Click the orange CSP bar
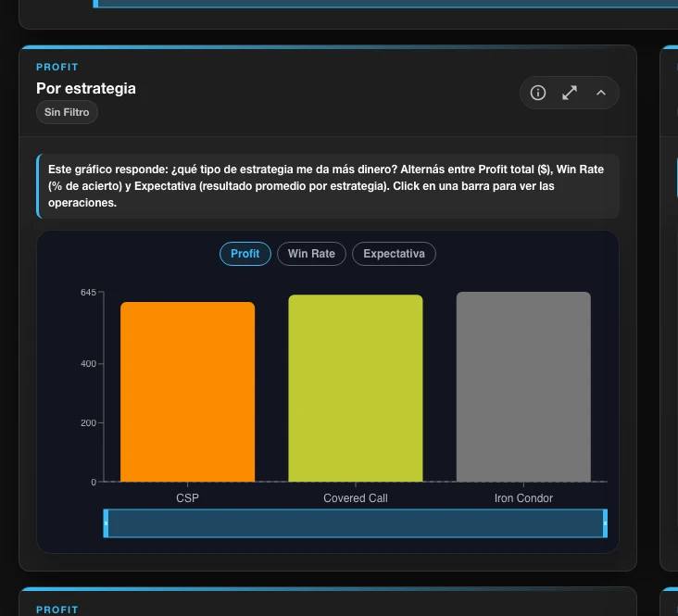Image resolution: width=678 pixels, height=616 pixels. [188, 392]
